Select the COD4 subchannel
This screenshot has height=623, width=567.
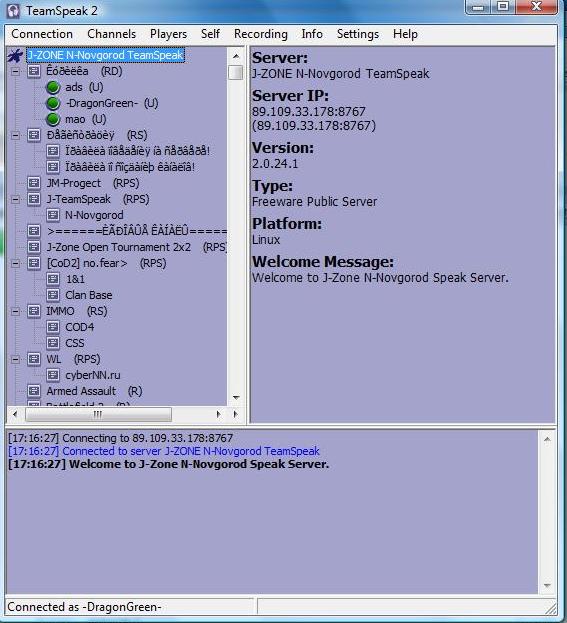[79, 327]
